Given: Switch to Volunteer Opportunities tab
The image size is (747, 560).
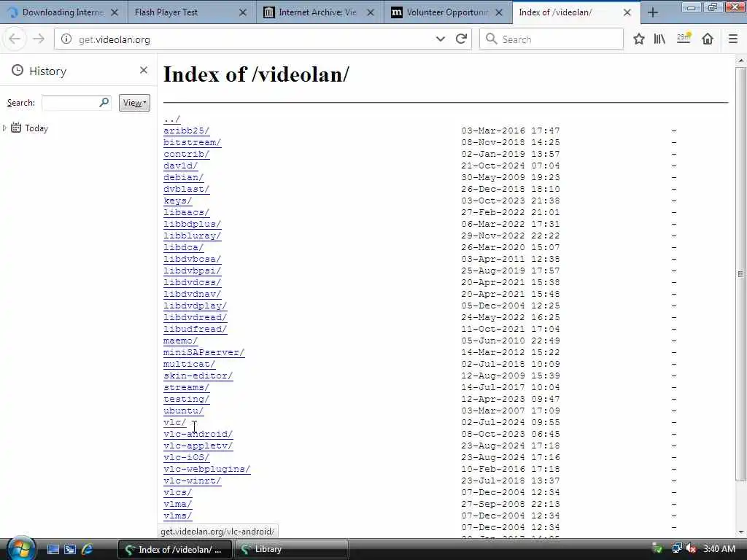Looking at the screenshot, I should tap(448, 12).
